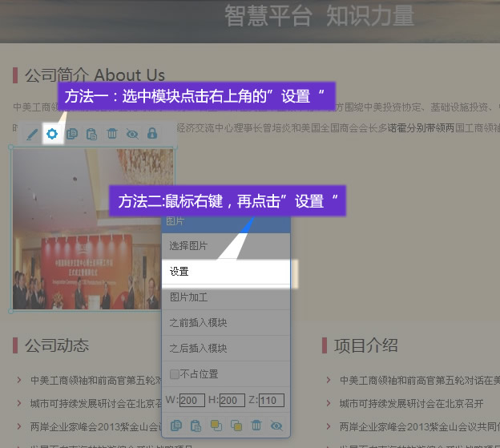Click the copy icon in module toolbar
Screen dimensions: 500x448
click(x=72, y=134)
